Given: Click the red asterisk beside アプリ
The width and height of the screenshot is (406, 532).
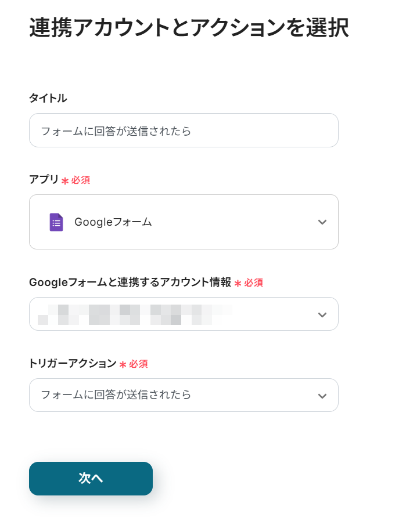Looking at the screenshot, I should pyautogui.click(x=65, y=181).
